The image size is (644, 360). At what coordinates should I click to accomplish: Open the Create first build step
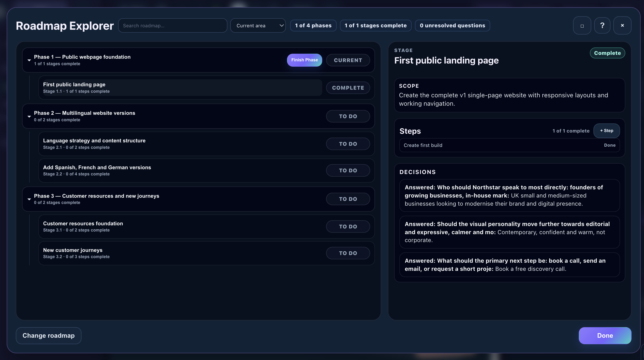[509, 145]
